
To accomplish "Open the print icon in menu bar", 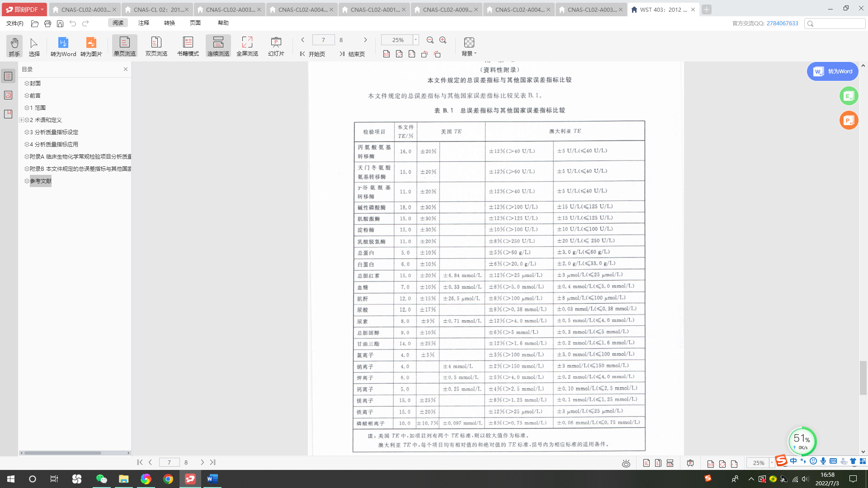I will pyautogui.click(x=47, y=23).
